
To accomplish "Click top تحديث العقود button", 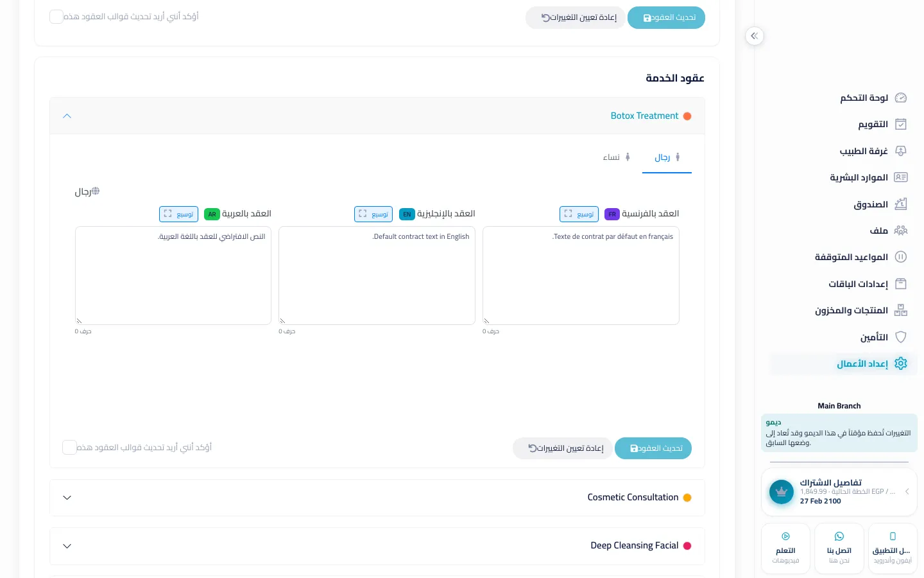I will coord(666,18).
